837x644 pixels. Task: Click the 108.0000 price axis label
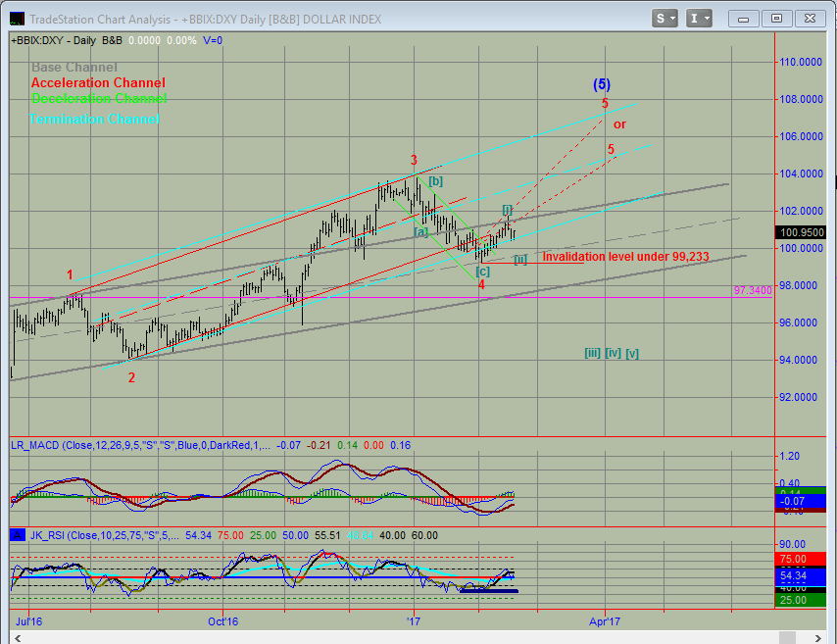[x=801, y=99]
